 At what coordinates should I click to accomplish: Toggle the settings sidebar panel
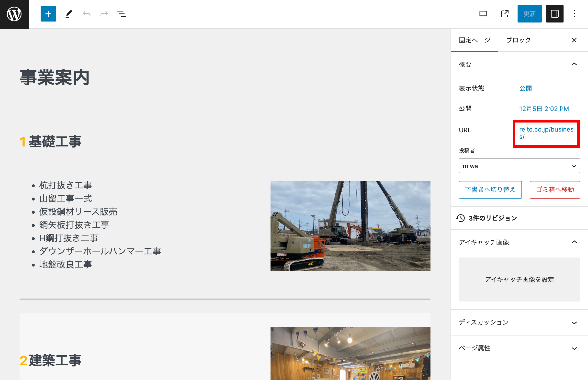click(x=554, y=14)
